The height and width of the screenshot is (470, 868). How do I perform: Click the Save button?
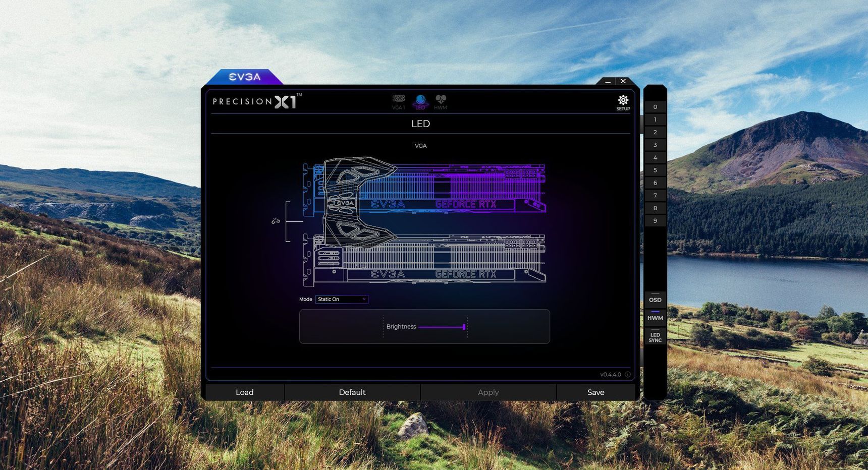[595, 392]
